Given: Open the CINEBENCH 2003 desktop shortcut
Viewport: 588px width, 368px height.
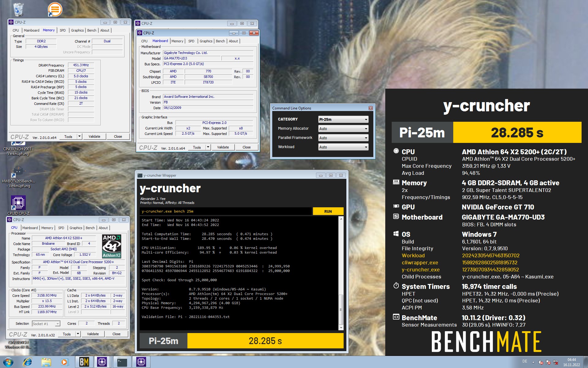Looking at the screenshot, I should (18, 149).
